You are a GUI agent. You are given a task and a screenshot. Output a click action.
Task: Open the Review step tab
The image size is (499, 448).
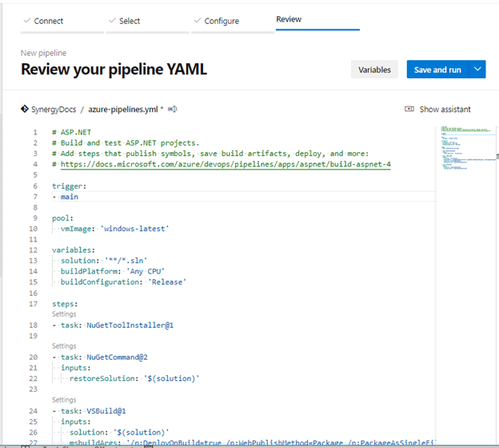coord(289,19)
